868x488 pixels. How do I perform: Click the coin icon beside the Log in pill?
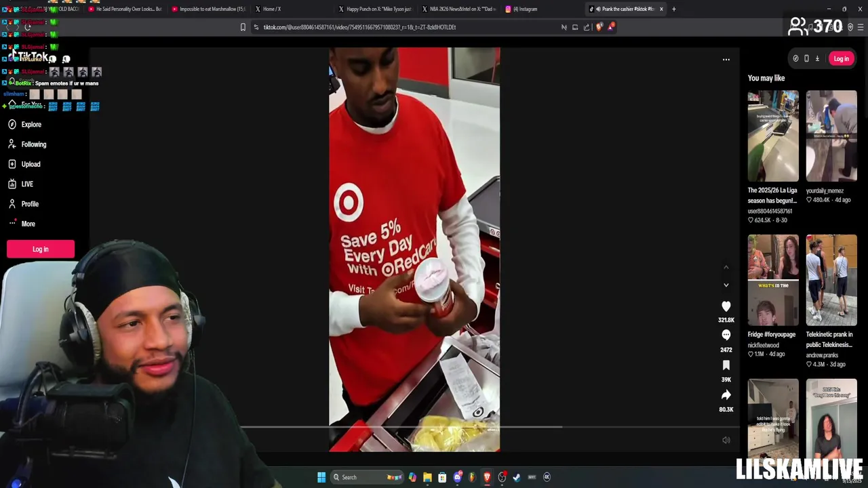tap(795, 58)
